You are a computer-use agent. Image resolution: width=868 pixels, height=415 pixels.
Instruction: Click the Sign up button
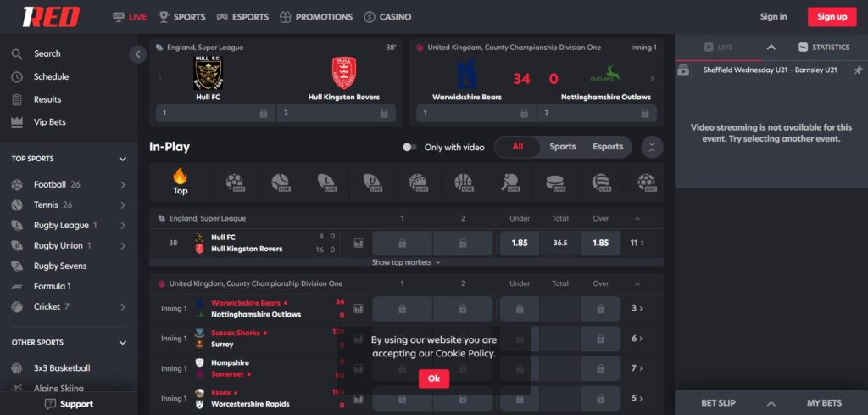point(832,17)
